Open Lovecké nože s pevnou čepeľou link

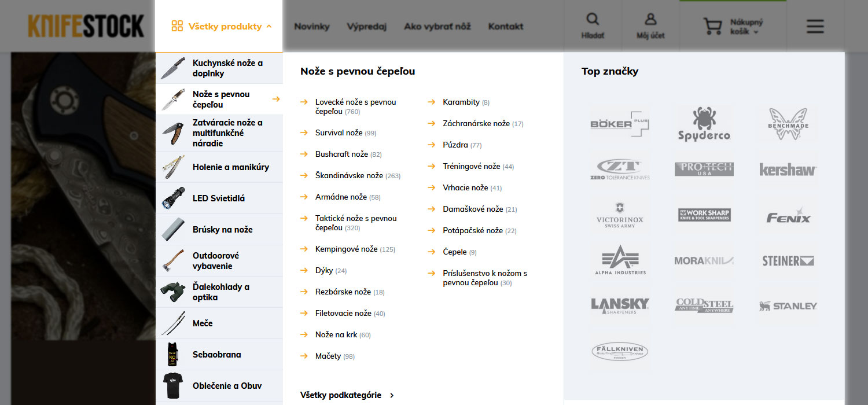click(x=355, y=102)
